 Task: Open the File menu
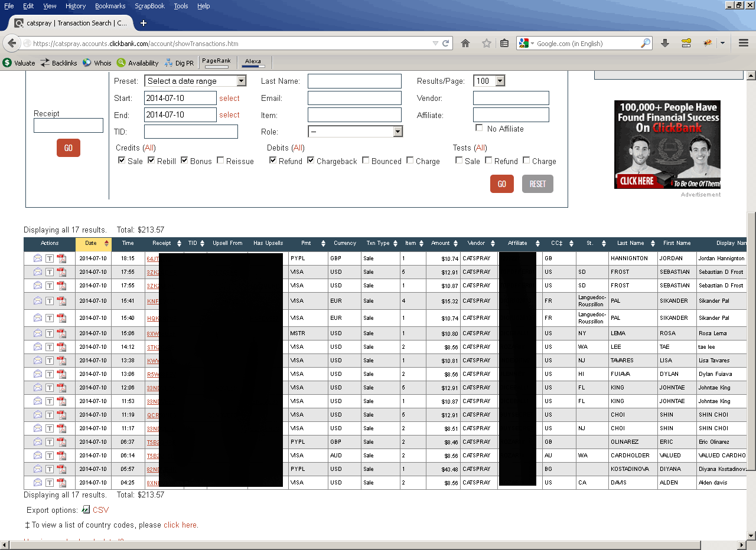[x=9, y=6]
